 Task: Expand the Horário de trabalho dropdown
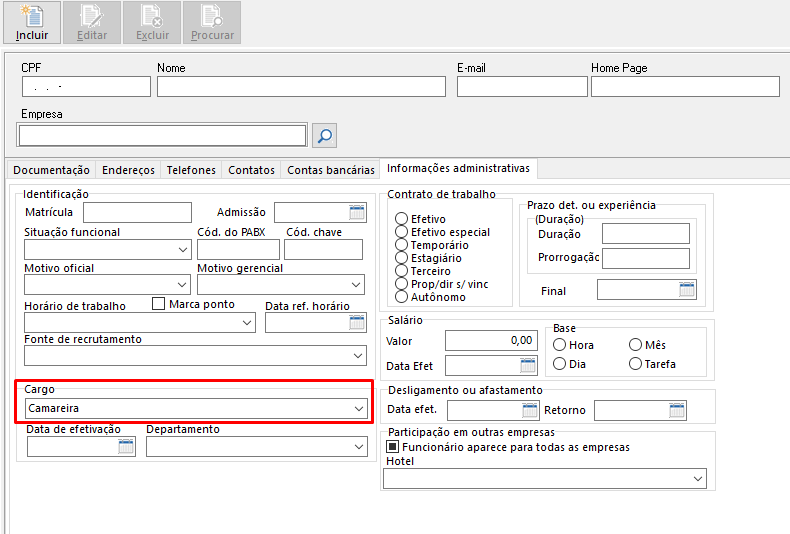[x=247, y=322]
